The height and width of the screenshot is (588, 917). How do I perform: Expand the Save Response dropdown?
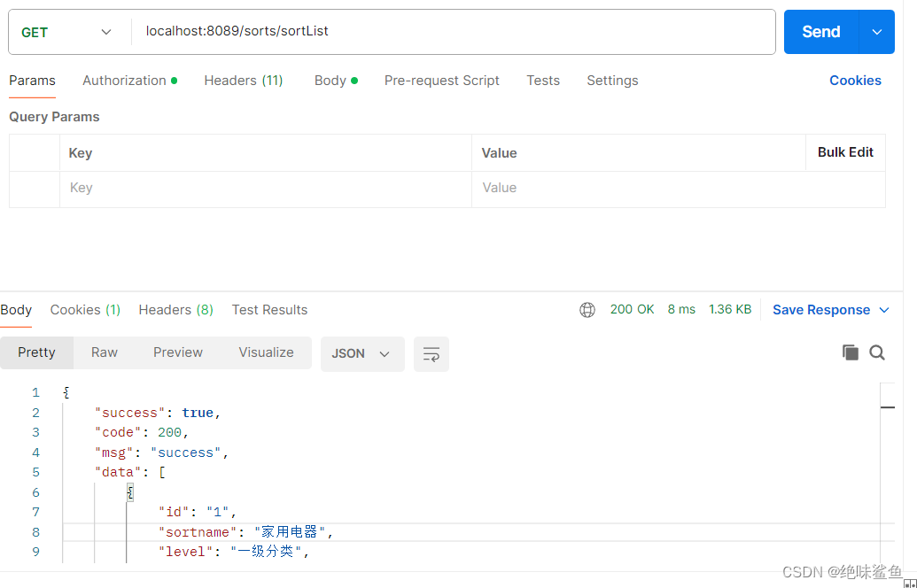pos(883,309)
